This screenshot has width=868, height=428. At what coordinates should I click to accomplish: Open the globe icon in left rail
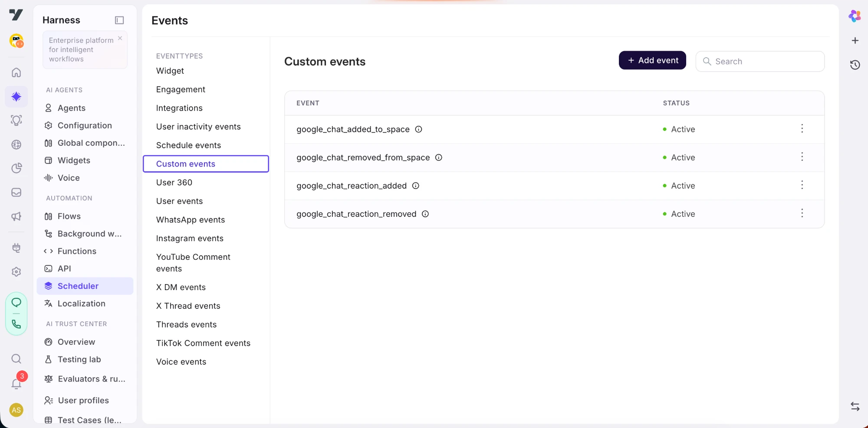tap(16, 144)
